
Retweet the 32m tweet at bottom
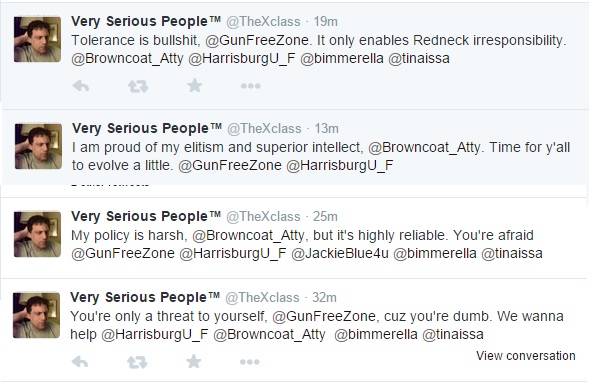137,362
